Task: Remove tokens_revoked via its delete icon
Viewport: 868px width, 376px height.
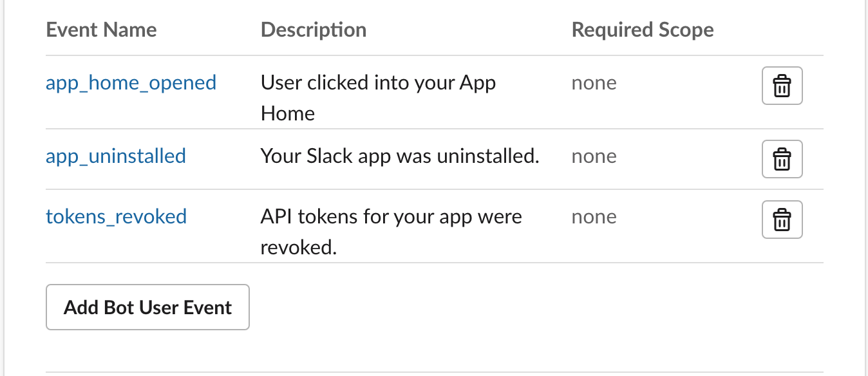Action: coord(782,220)
